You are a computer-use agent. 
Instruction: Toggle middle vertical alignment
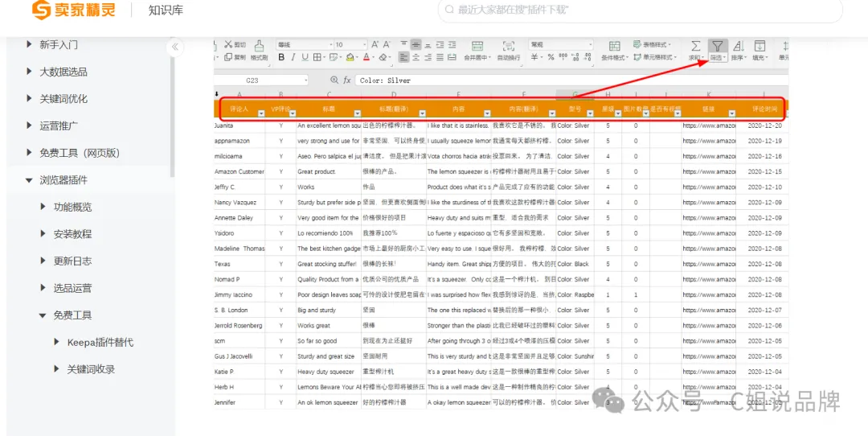[416, 44]
